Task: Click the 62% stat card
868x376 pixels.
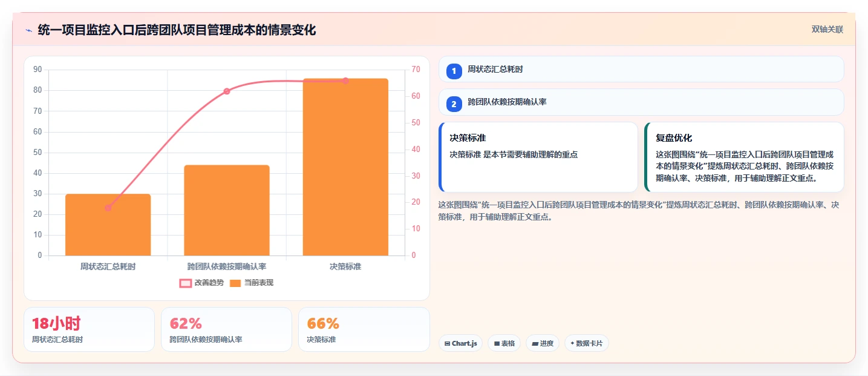Action: click(226, 329)
